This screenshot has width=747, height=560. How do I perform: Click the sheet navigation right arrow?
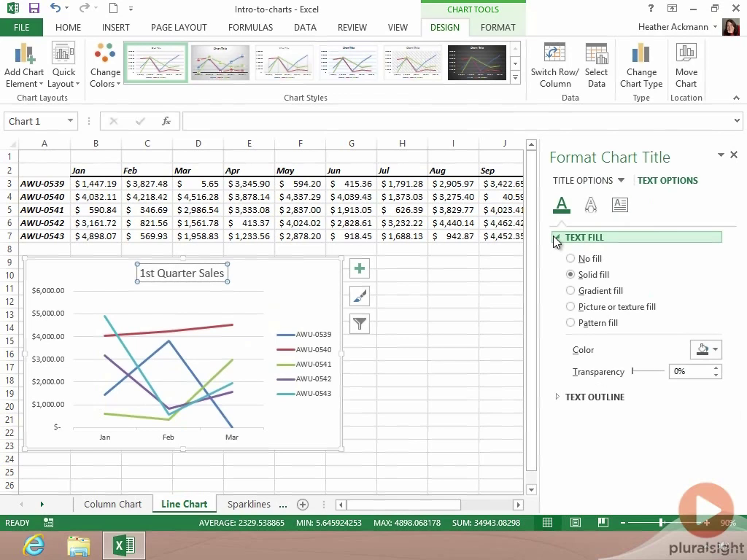tap(42, 505)
